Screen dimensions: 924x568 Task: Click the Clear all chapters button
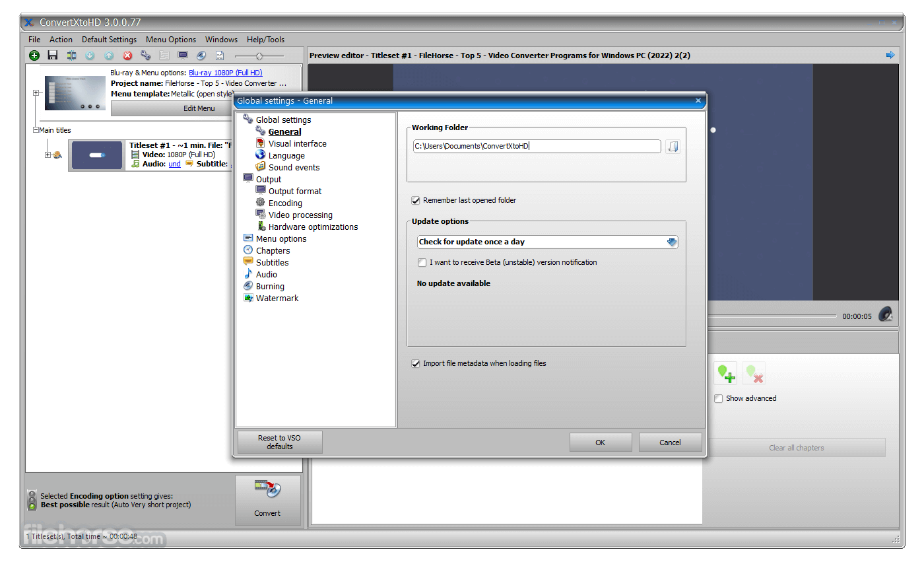click(797, 448)
